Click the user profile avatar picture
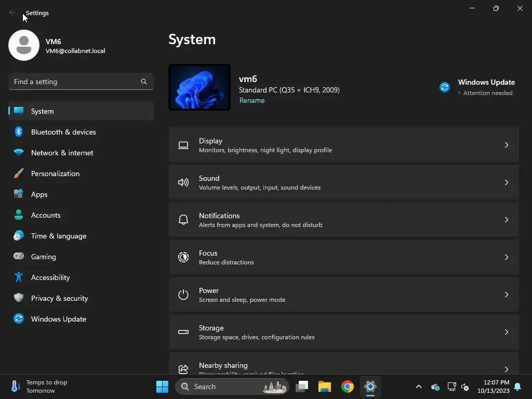 (x=24, y=45)
